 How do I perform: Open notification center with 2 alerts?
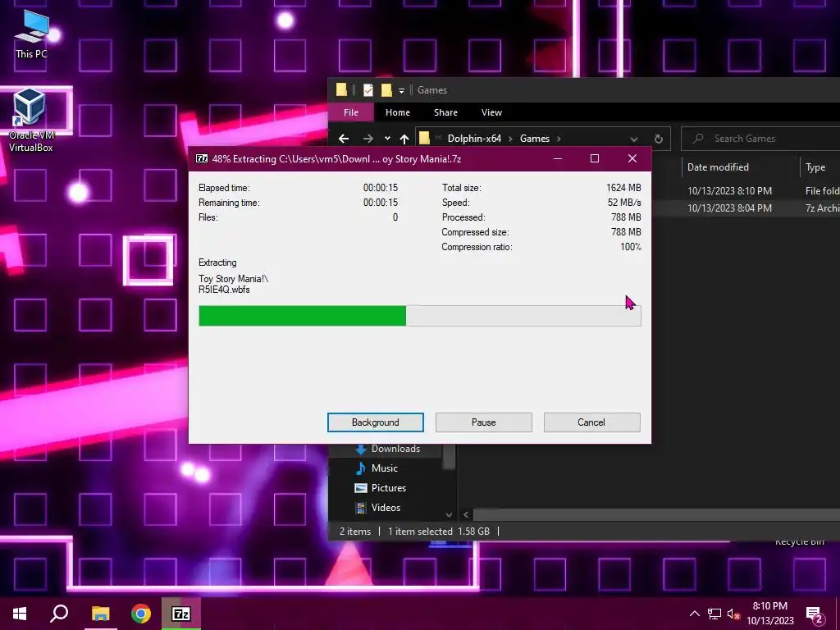point(814,614)
